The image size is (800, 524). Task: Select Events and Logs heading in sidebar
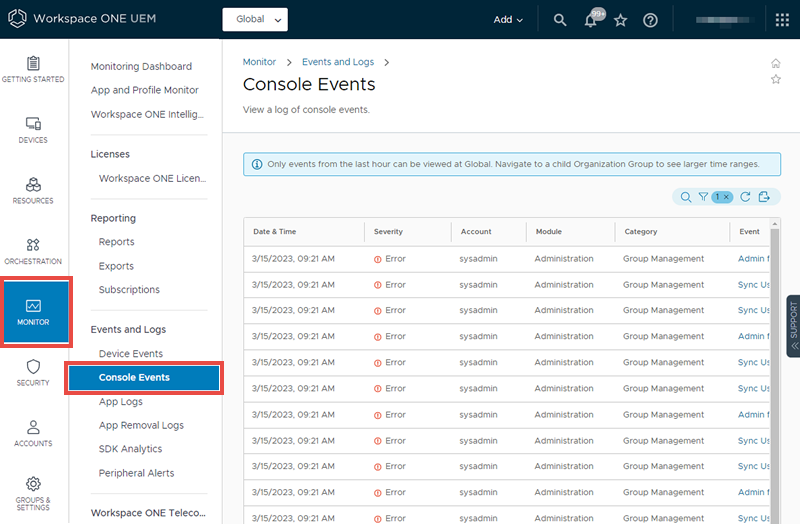coord(128,330)
